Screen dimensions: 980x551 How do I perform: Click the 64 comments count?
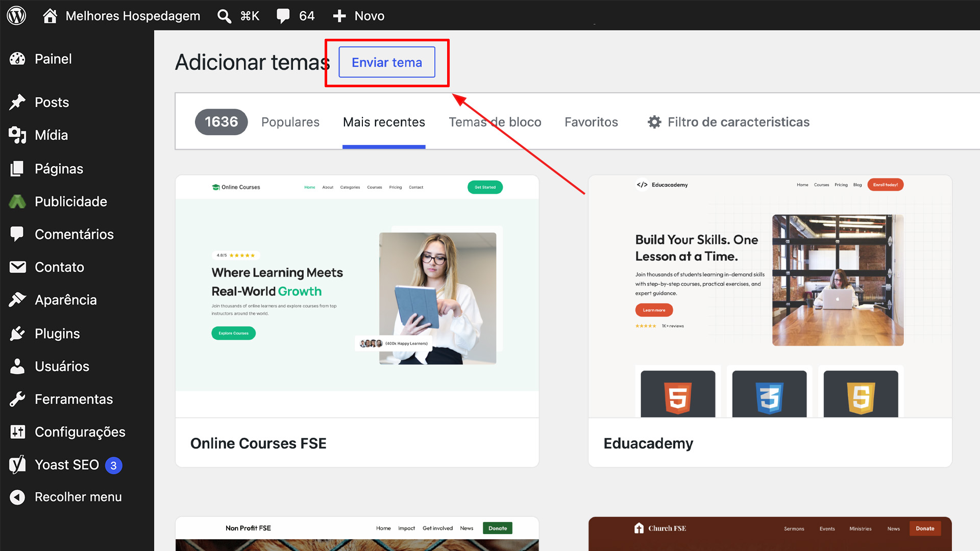[307, 16]
